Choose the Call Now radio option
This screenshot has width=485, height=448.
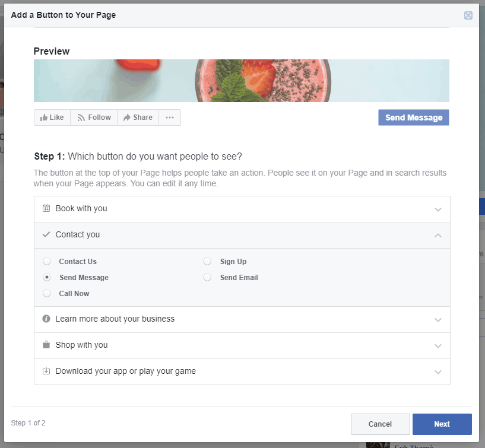47,294
